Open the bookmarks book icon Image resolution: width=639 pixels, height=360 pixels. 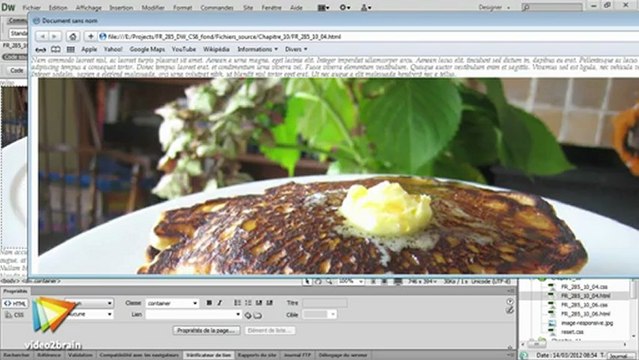click(x=56, y=49)
